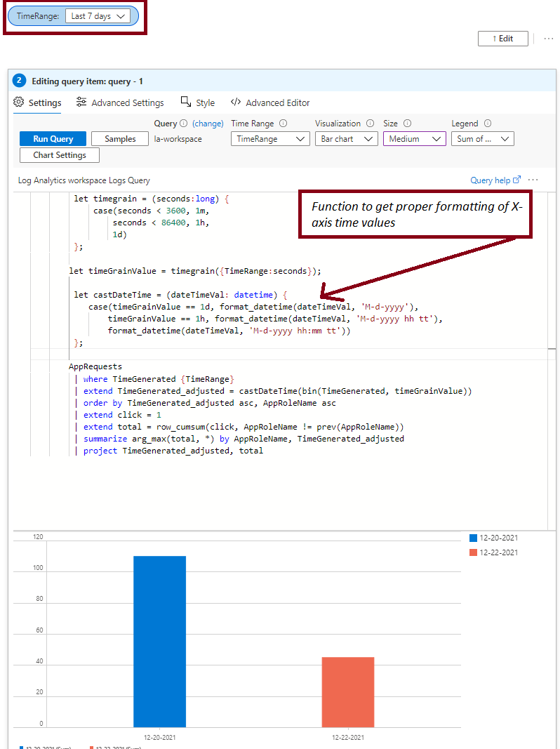Image resolution: width=560 pixels, height=749 pixels.
Task: Click the AppRequests line in the editor
Action: point(95,366)
